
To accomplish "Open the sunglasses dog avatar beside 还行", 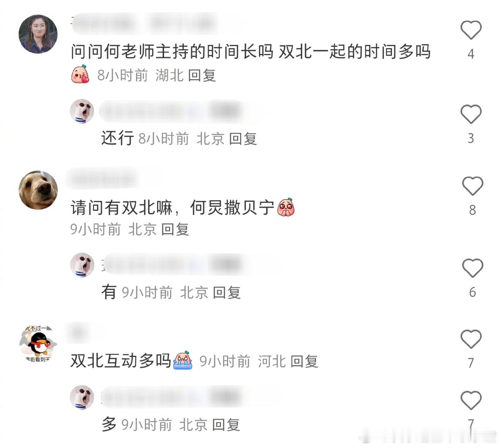I will click(x=82, y=111).
